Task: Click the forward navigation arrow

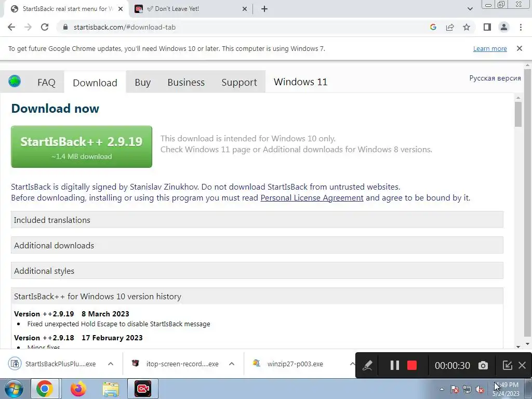Action: 28,27
